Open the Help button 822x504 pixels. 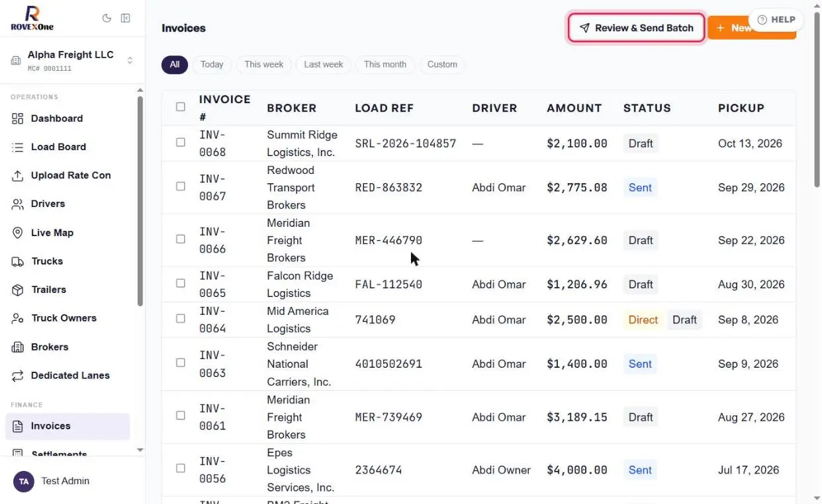(776, 20)
